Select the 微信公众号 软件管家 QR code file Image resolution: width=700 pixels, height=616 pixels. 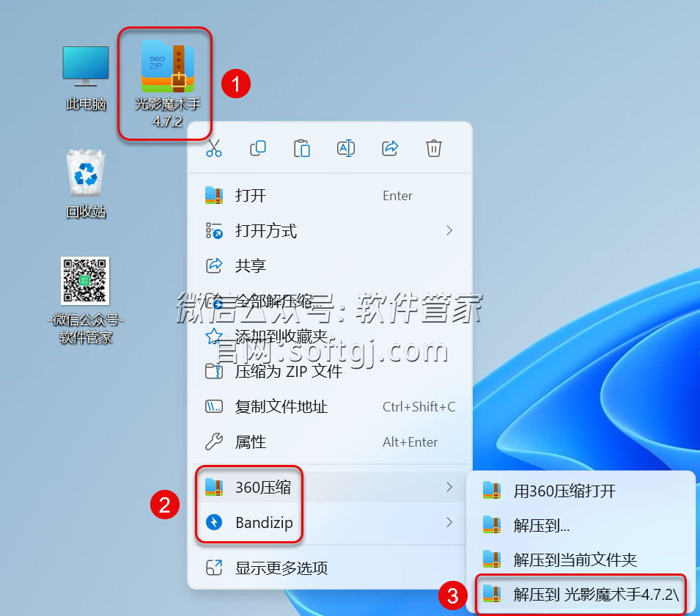[85, 300]
